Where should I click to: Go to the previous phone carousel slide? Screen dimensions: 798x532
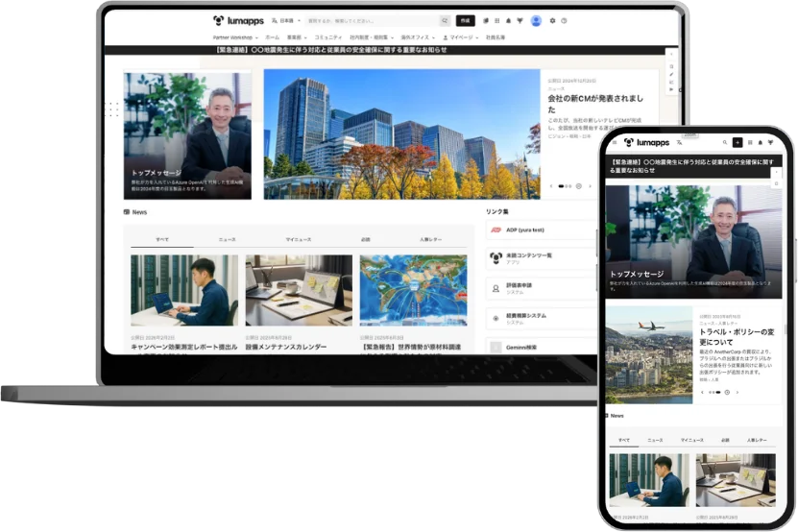(x=702, y=393)
